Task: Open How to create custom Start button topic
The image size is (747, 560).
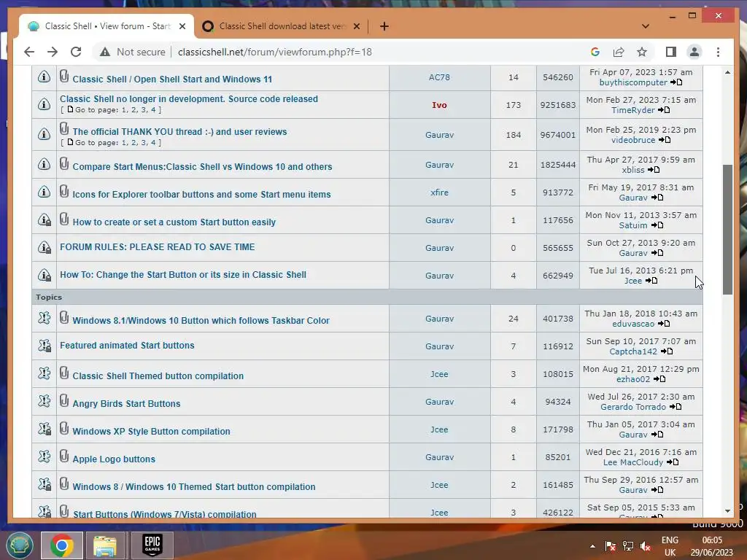Action: coord(174,222)
